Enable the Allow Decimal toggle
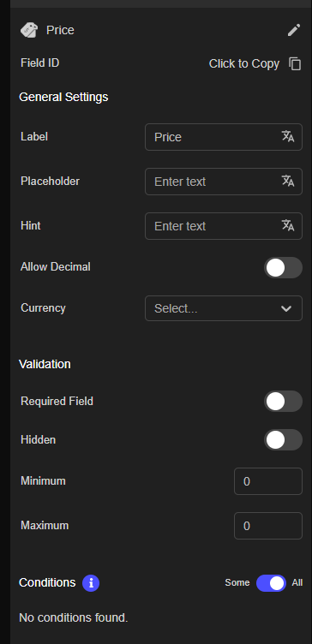 pyautogui.click(x=283, y=268)
